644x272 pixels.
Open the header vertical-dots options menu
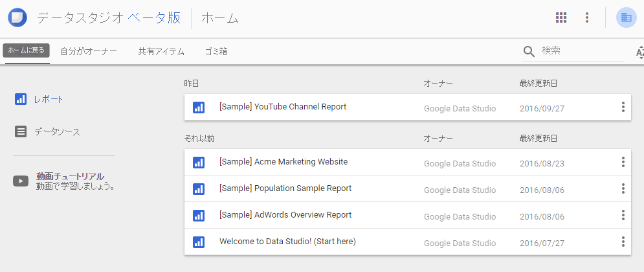[x=587, y=17]
